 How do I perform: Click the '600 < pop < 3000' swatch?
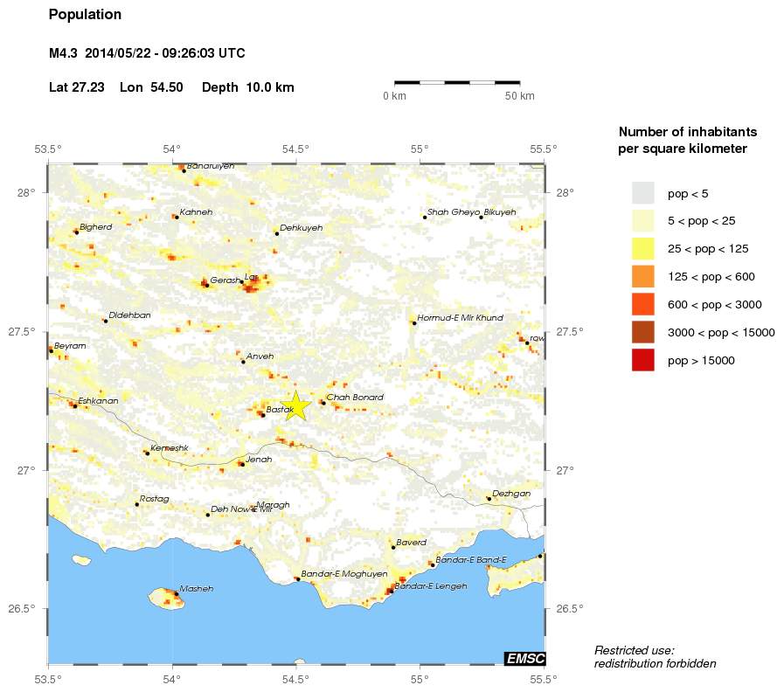click(x=643, y=305)
